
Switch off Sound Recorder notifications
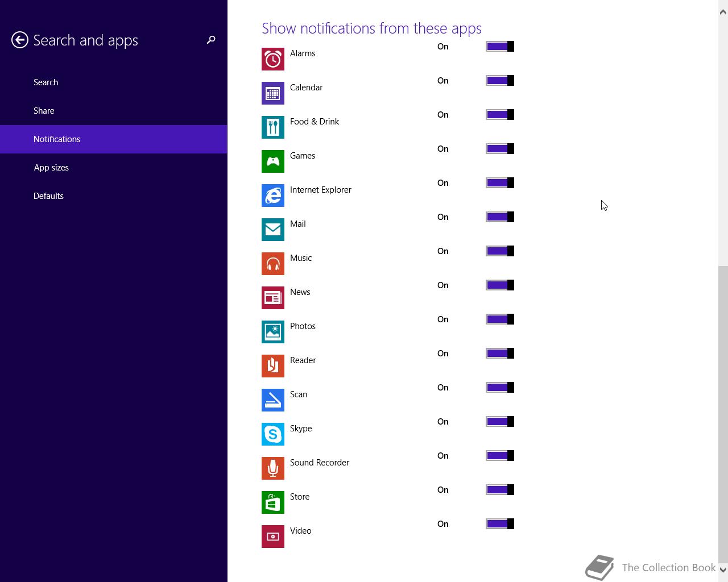pyautogui.click(x=500, y=456)
